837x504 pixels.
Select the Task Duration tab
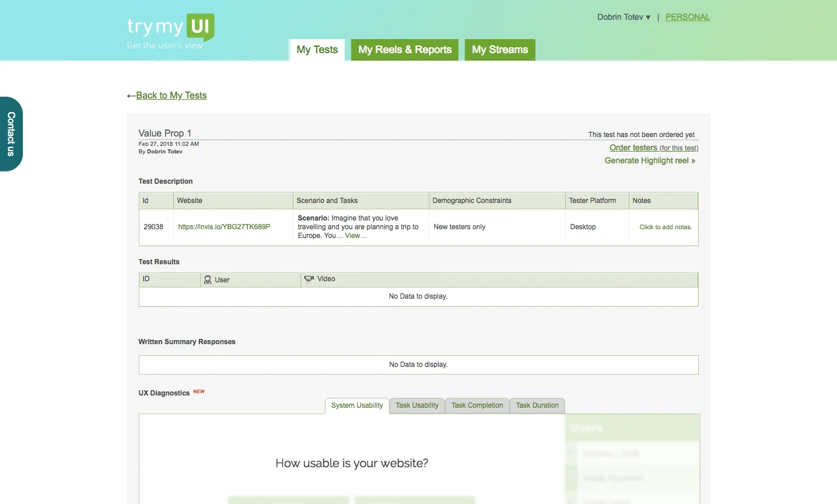click(537, 405)
